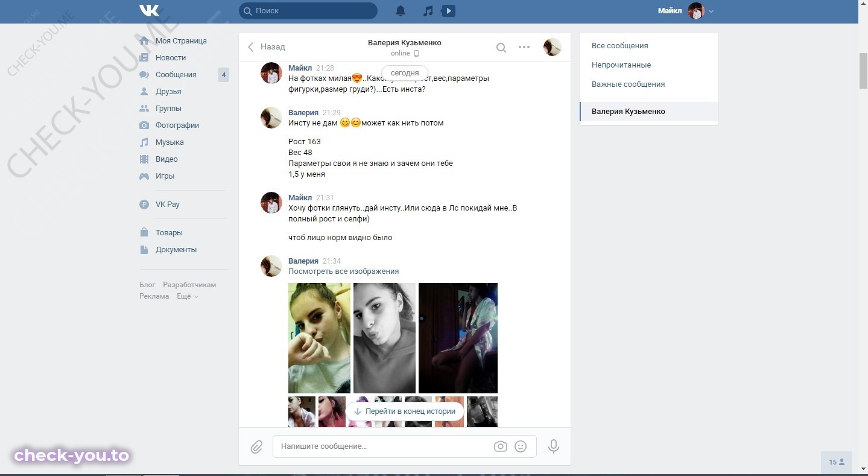This screenshot has height=476, width=868.
Task: Open Друзья list
Action: click(168, 92)
